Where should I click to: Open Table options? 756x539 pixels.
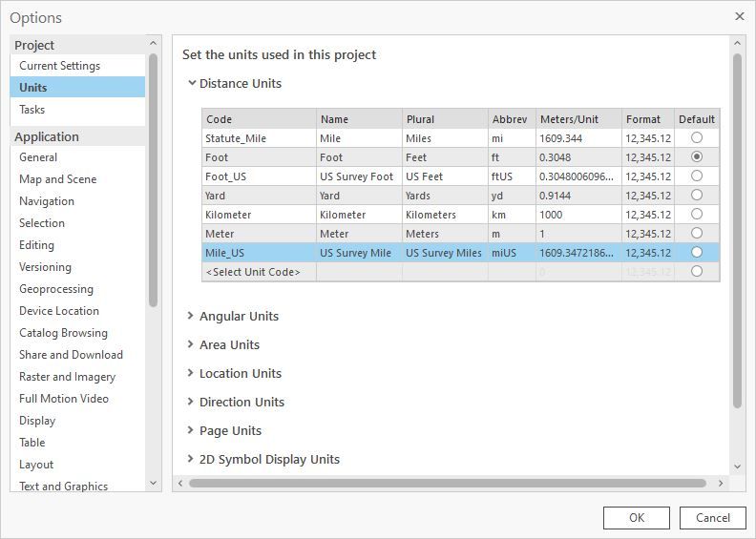pos(77,443)
